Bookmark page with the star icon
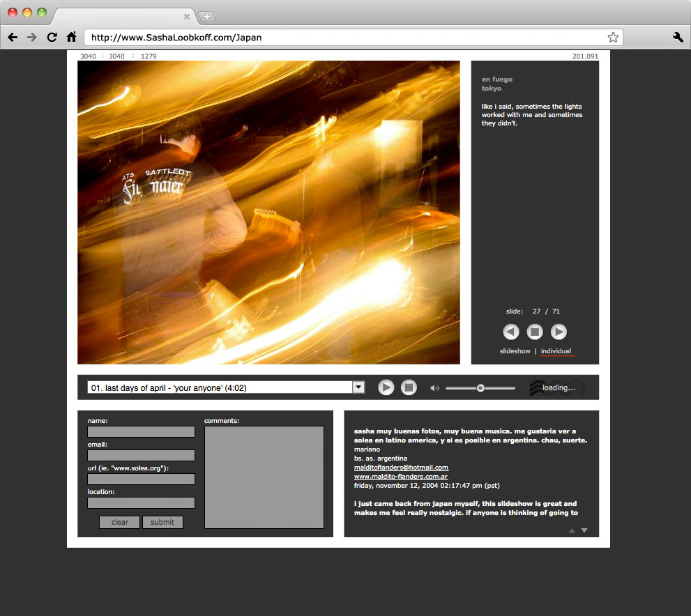This screenshot has height=616, width=691. point(613,38)
